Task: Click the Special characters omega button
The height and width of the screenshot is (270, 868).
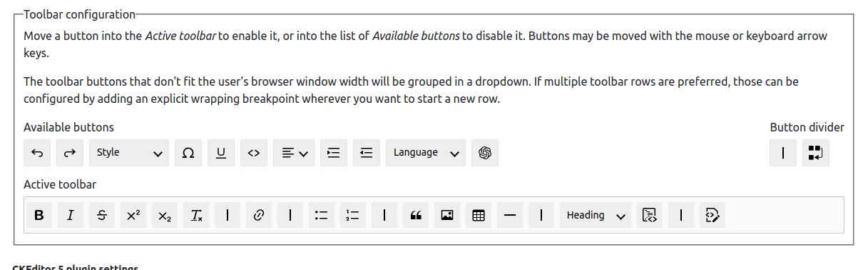Action: coord(188,153)
